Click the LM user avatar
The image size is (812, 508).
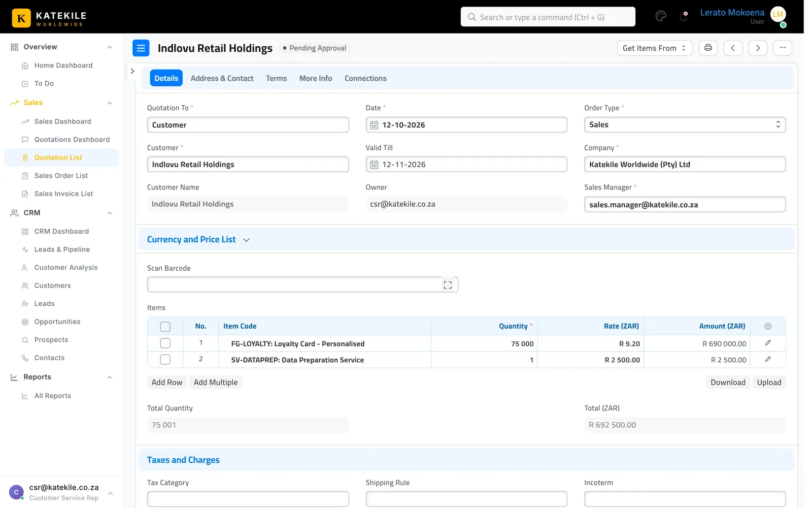click(778, 15)
